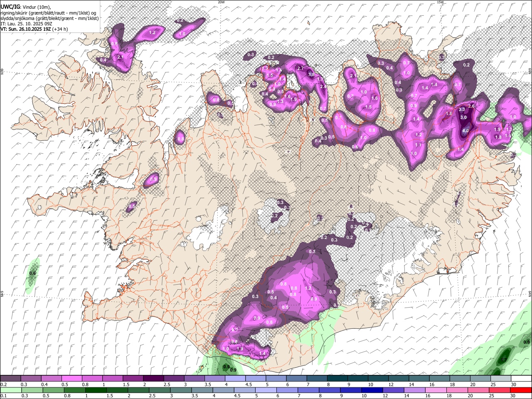Click the light lavender 4–4.5 snow legend swatch
Screen dimensions: 532x399
pos(235,379)
